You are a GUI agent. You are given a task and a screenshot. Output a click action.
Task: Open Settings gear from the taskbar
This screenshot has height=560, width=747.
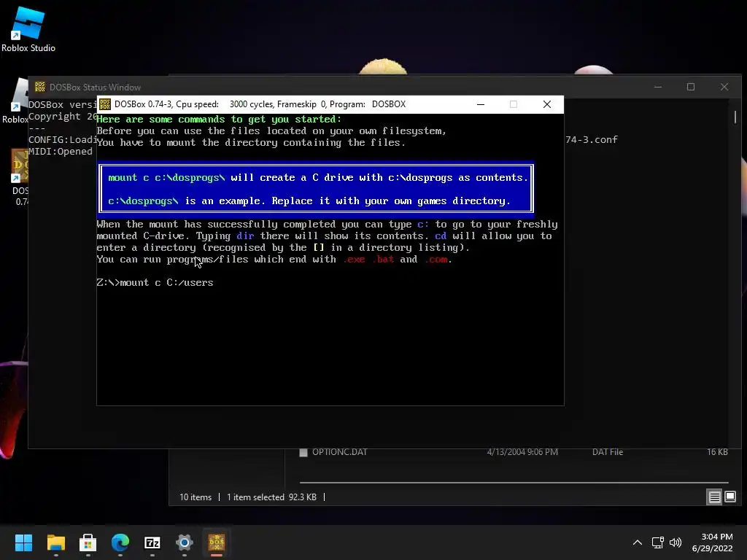tap(185, 542)
